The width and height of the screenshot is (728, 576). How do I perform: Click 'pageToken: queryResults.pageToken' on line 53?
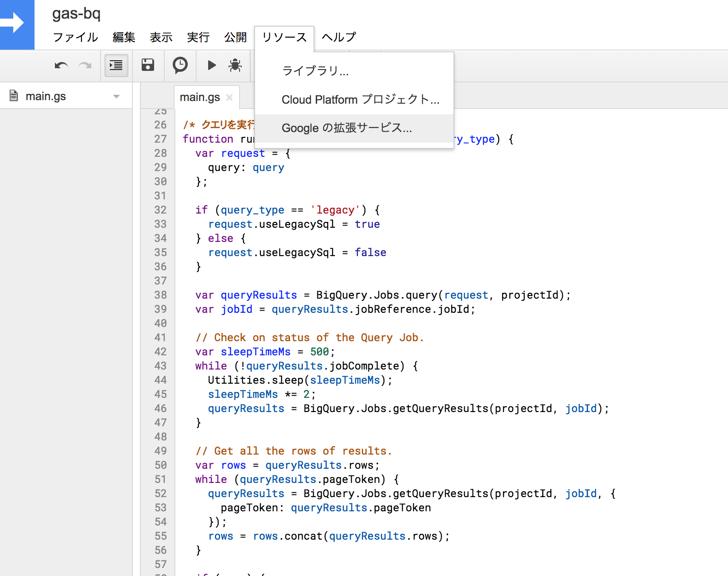pyautogui.click(x=325, y=508)
